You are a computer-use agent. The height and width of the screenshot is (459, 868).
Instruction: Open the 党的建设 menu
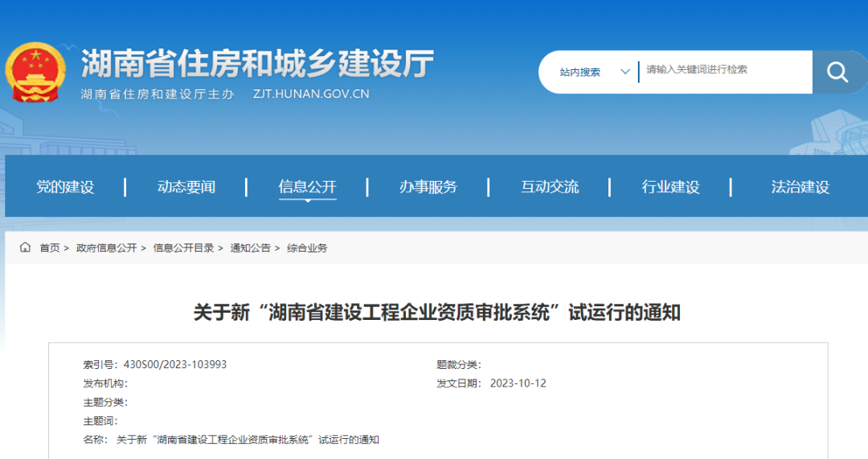click(x=65, y=187)
